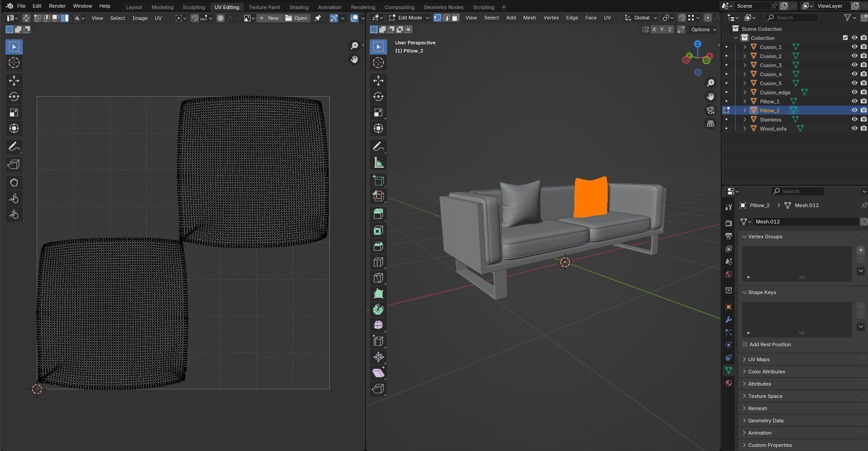Screen dimensions: 868x451
Task: Open the World properties tab
Action: point(729,274)
